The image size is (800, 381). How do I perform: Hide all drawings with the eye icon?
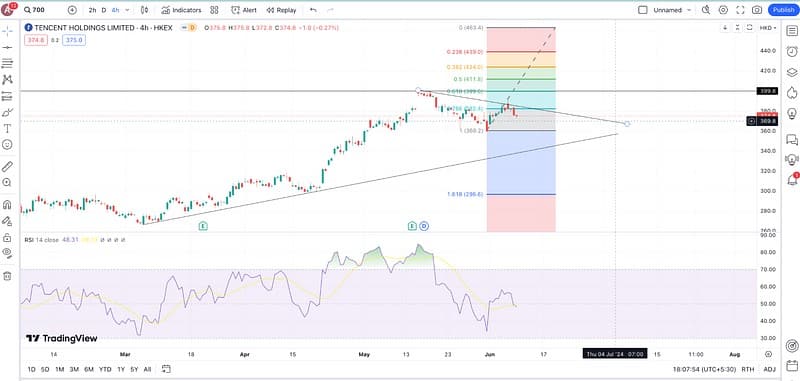tap(7, 252)
